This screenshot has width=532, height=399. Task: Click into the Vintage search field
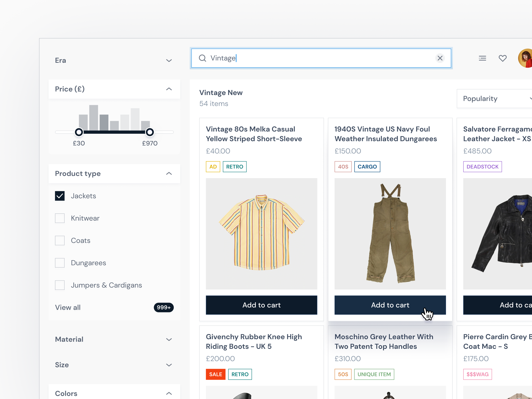coord(321,58)
